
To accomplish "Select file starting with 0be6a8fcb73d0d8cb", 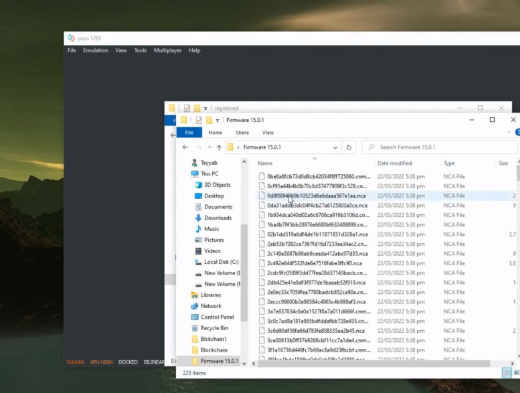I will (318, 176).
